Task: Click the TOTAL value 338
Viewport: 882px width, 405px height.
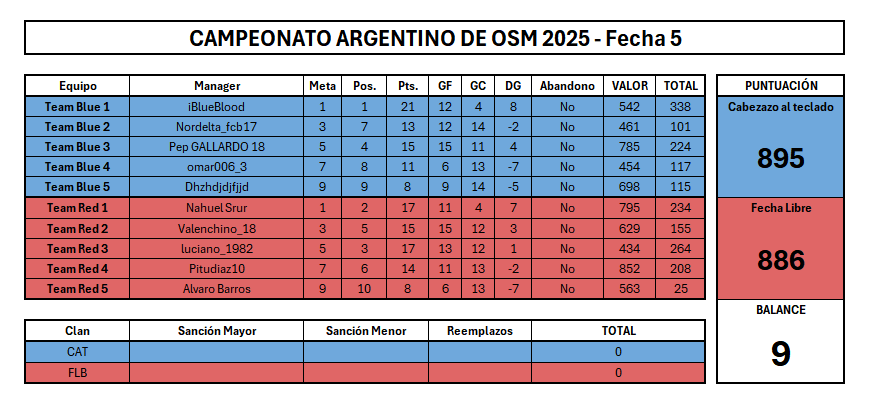Action: pyautogui.click(x=680, y=106)
